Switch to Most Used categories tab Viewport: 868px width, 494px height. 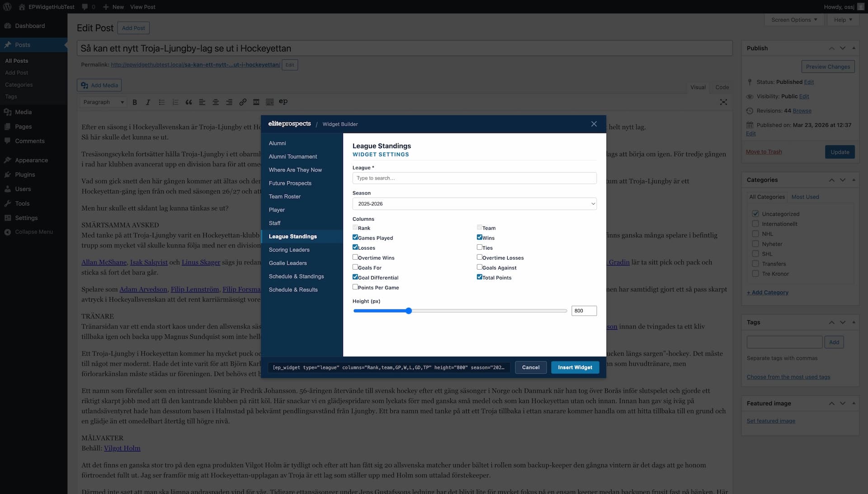[x=805, y=197]
